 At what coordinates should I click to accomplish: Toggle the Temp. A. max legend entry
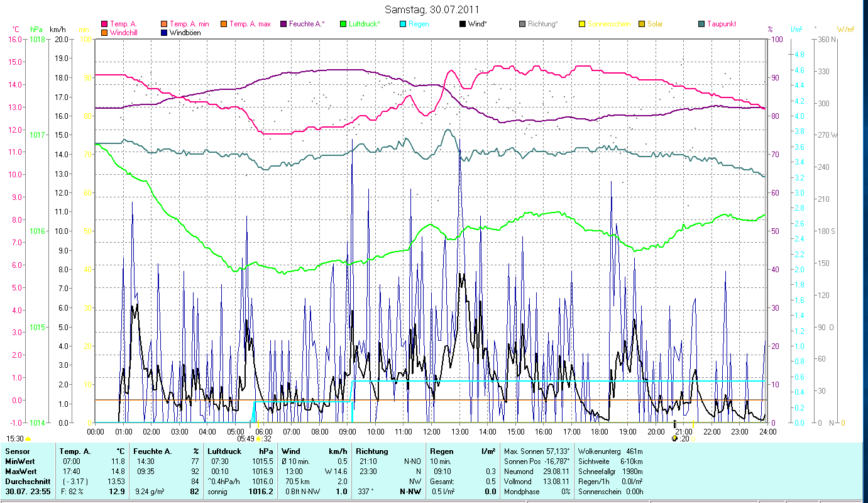coord(223,25)
